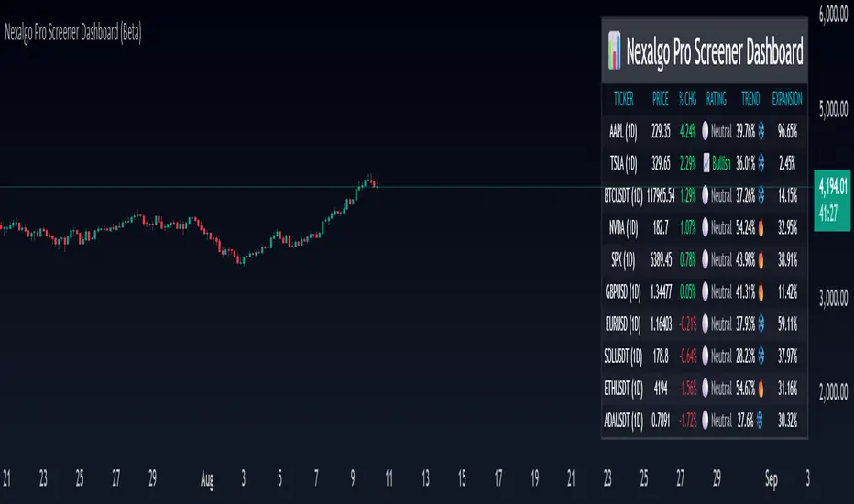This screenshot has width=854, height=504.
Task: Click the TICKER column header
Action: [624, 99]
